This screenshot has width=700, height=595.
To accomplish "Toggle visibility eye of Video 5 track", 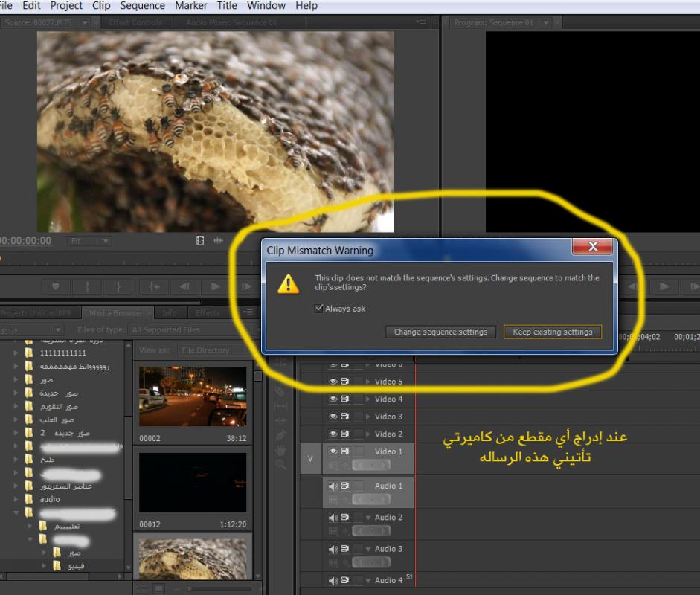I will coord(333,382).
